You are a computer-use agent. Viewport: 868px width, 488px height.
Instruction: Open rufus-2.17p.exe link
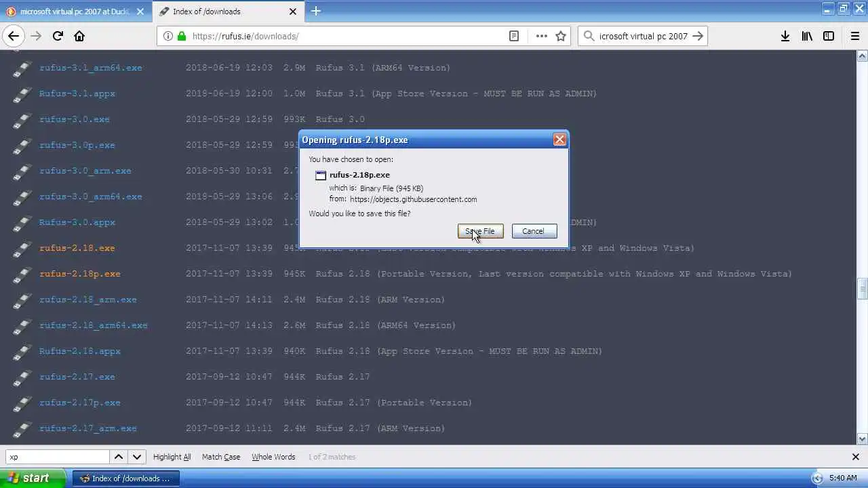click(80, 403)
